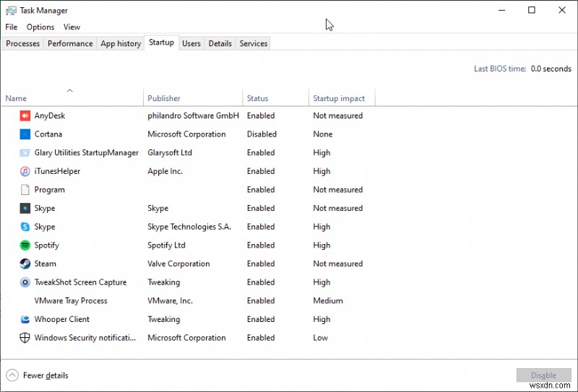The width and height of the screenshot is (578, 392).
Task: Select the Spotify entry name
Action: coord(46,245)
